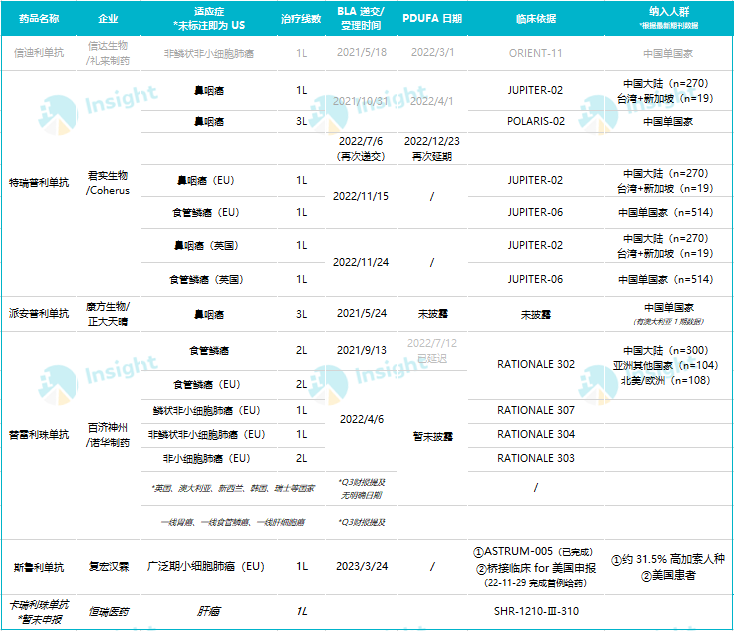Click the note 有澳大利亚 1 期数据

tap(668, 322)
